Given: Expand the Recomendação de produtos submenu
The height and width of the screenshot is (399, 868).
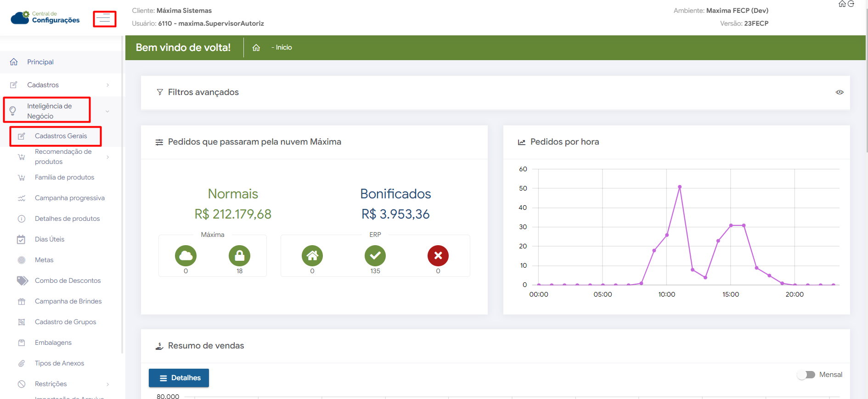Looking at the screenshot, I should click(x=108, y=157).
